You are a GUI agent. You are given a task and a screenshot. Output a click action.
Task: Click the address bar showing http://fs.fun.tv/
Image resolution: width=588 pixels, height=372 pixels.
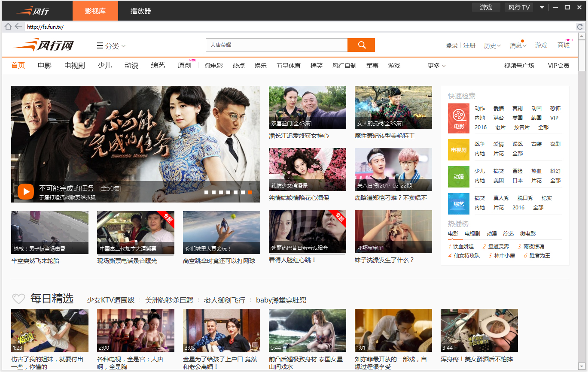(x=300, y=27)
